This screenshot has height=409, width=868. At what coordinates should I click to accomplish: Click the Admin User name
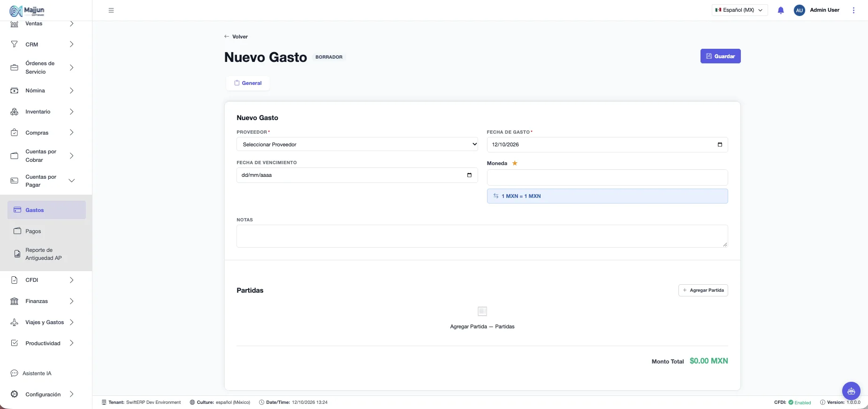(x=824, y=10)
